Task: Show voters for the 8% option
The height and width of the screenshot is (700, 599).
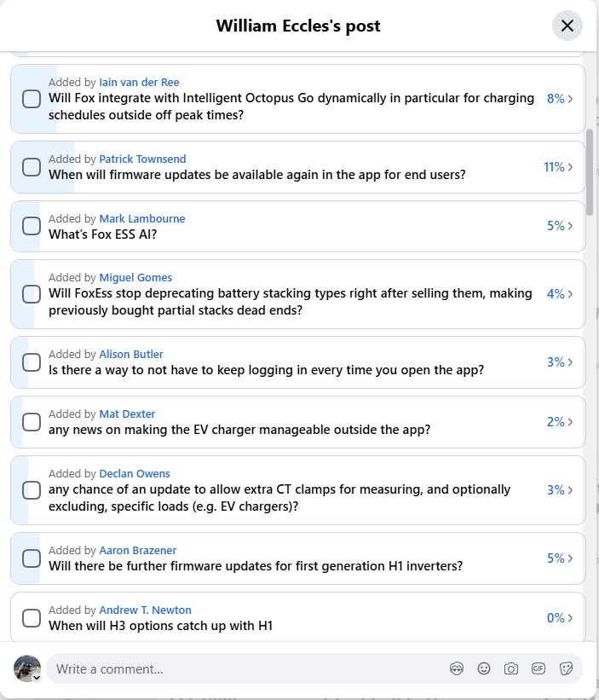Action: pos(560,99)
